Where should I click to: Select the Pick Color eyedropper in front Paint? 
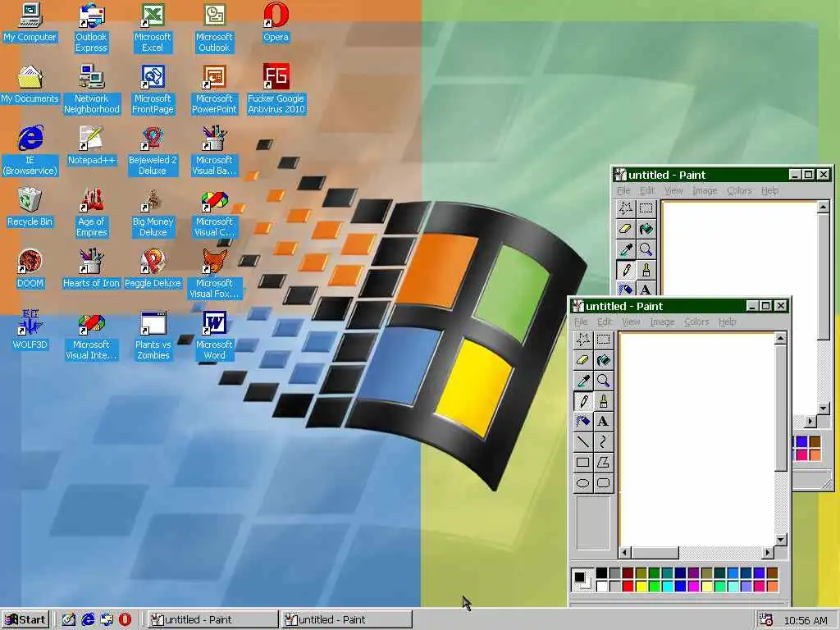tap(583, 381)
